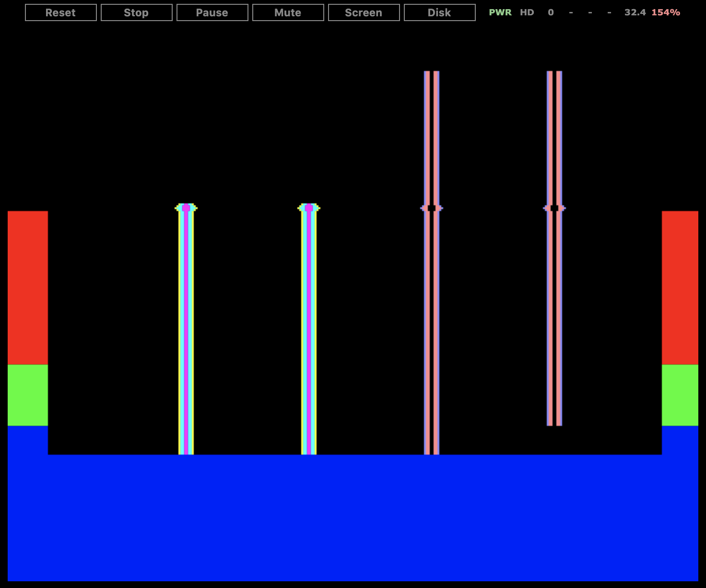Viewport: 706px width, 588px height.
Task: Click the 154% speed readout
Action: click(x=666, y=12)
